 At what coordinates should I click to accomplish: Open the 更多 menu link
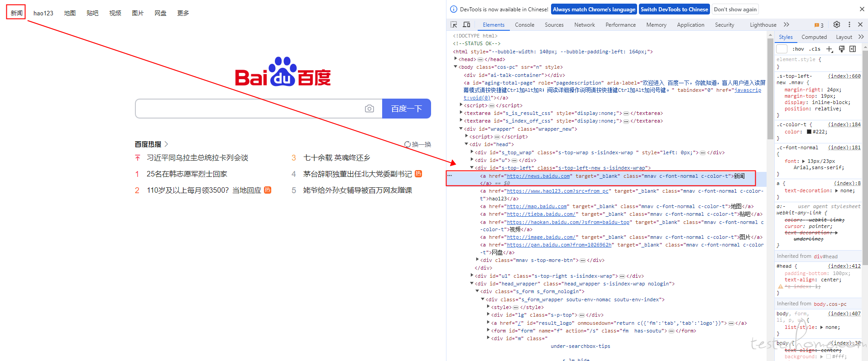(x=183, y=13)
